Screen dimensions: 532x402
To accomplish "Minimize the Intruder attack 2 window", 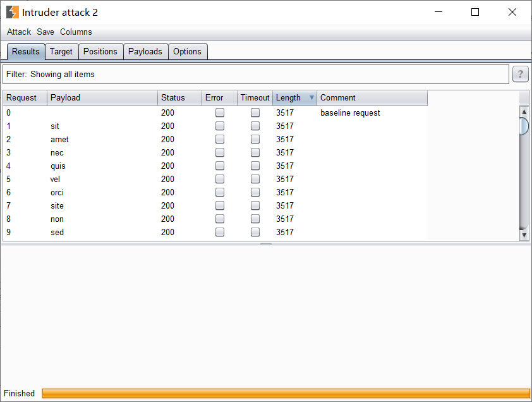I will pyautogui.click(x=438, y=12).
